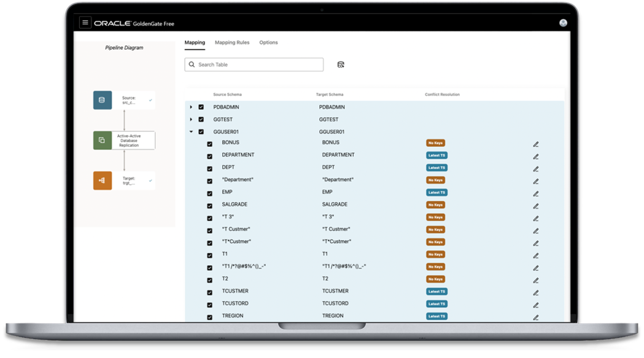
Task: Edit the EMP table mapping
Action: point(535,193)
